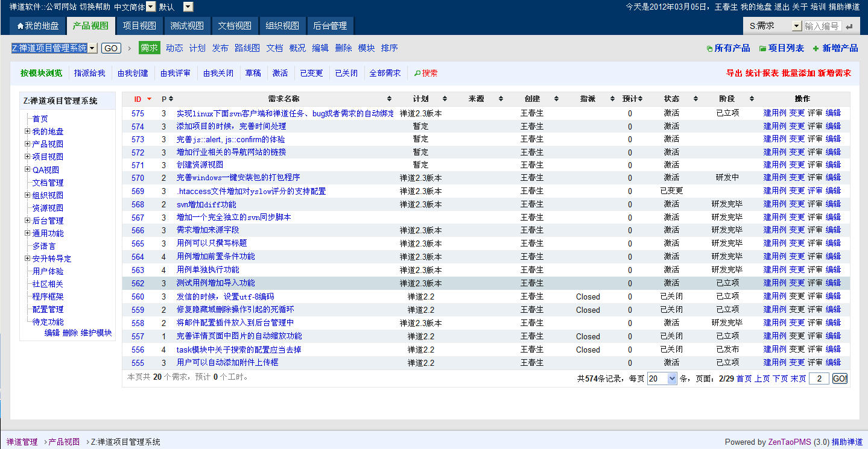This screenshot has width=868, height=449.
Task: Click the 项目列表 folder icon
Action: (762, 49)
